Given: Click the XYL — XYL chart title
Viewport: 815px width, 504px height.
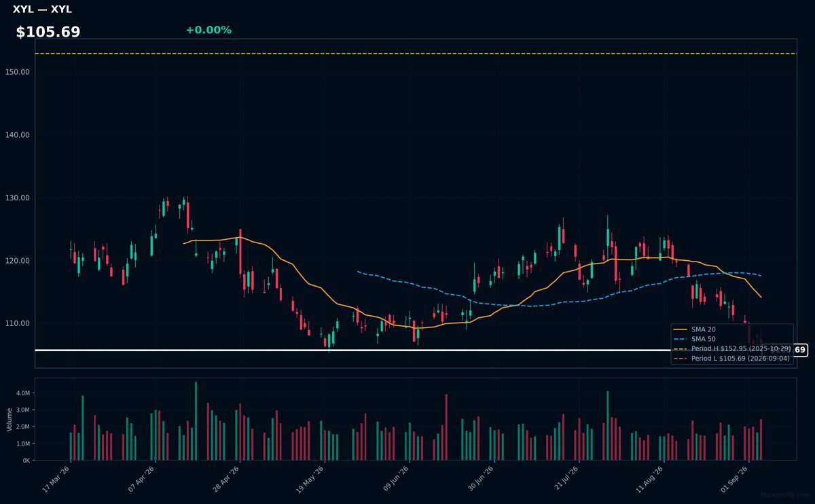Looking at the screenshot, I should 42,10.
